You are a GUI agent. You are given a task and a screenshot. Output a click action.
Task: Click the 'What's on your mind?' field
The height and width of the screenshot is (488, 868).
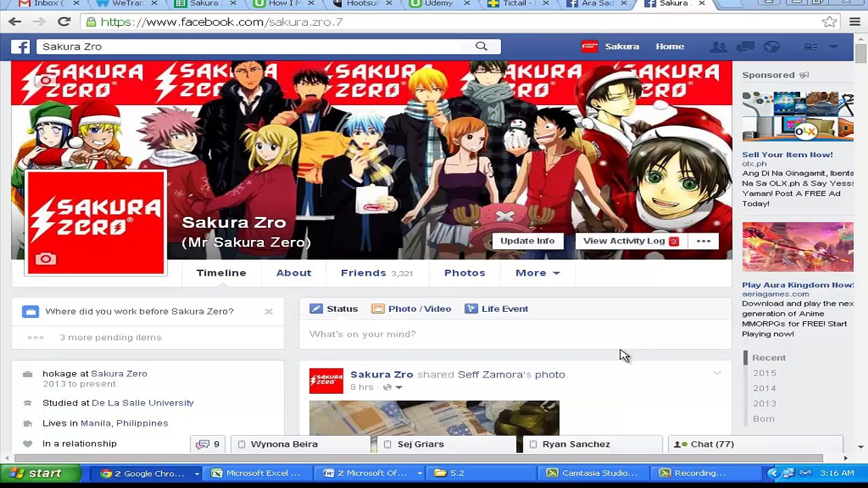point(515,334)
